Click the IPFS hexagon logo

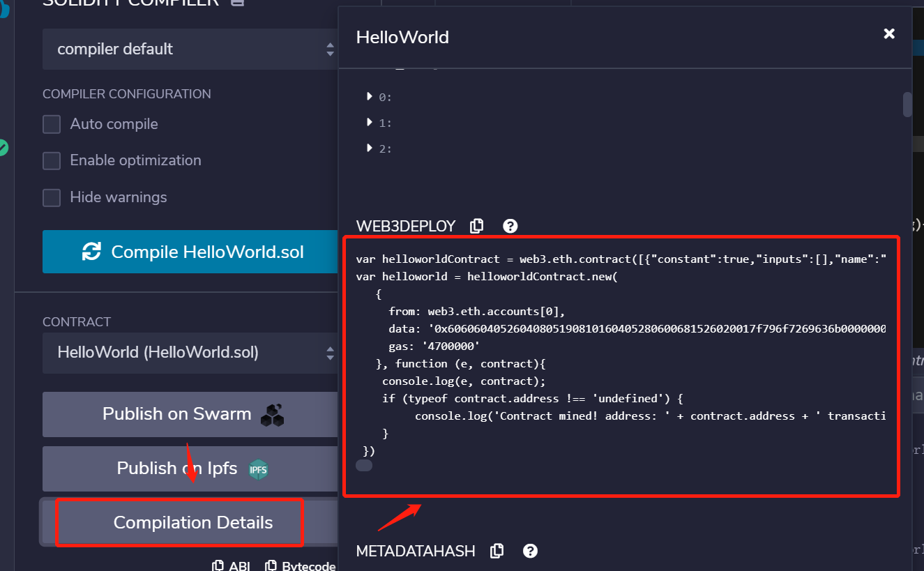[258, 469]
